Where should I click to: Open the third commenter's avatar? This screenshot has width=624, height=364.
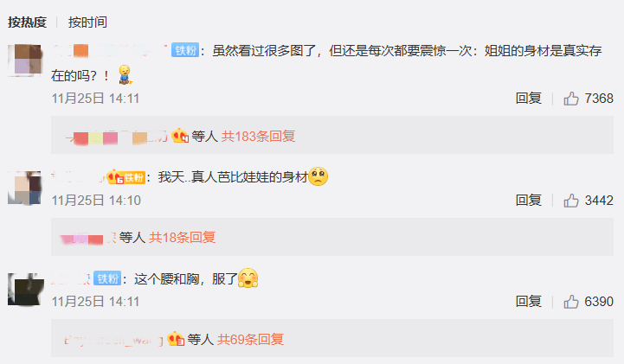pyautogui.click(x=26, y=290)
